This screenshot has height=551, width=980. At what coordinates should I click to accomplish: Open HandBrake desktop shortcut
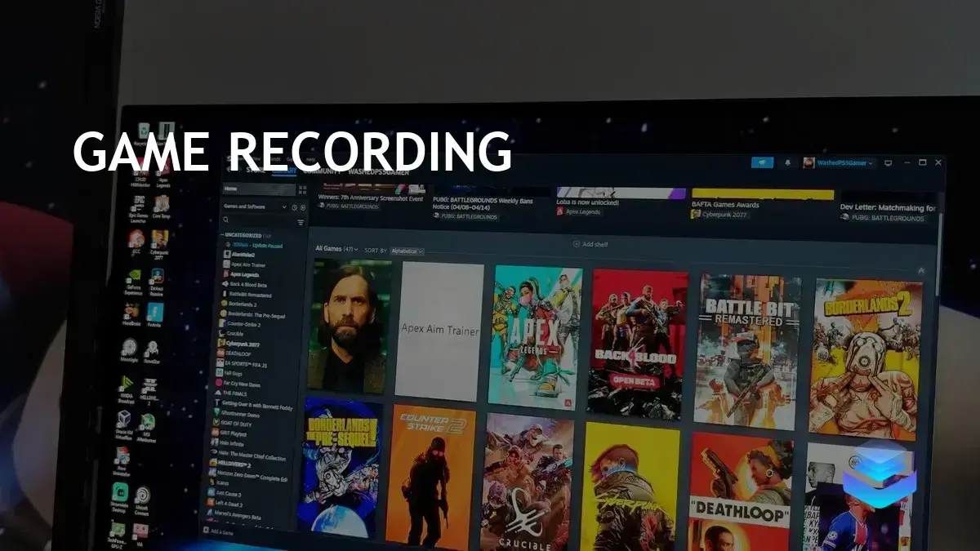pos(131,316)
